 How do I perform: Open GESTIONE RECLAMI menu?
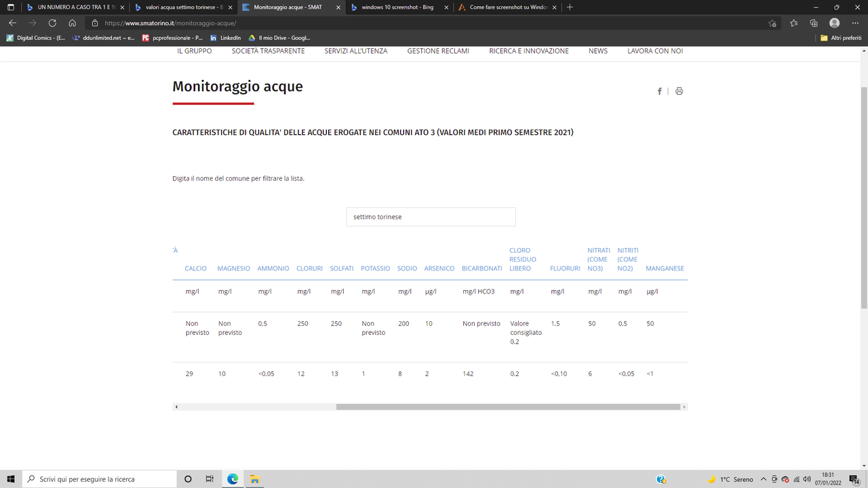[438, 51]
